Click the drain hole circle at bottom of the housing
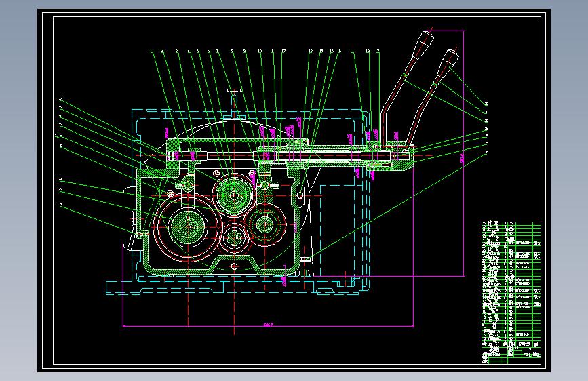Screen dimensions: 588x381 click(235, 266)
